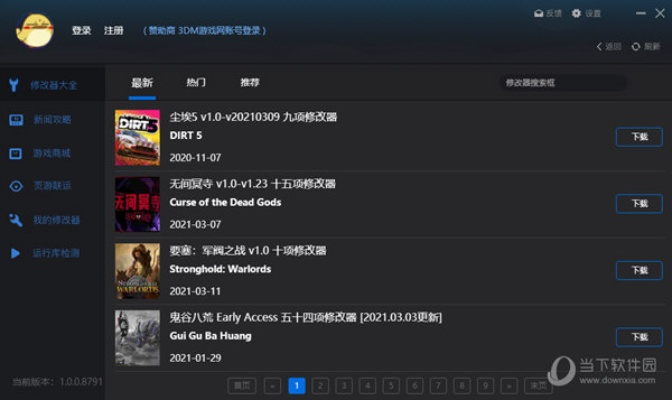Viewport: 672px width, 400px height.
Task: Click the chick mascot logo avatar
Action: click(x=35, y=30)
